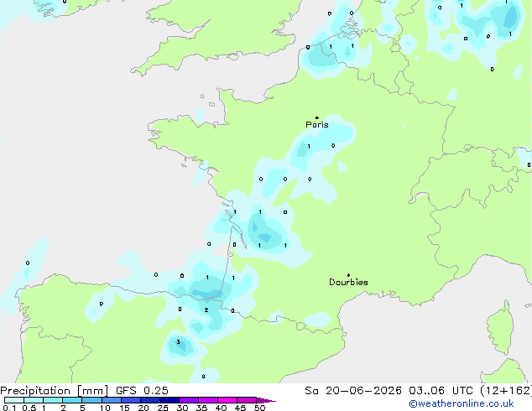
Task: Click the '03..06 UTC' time text
Action: click(x=441, y=391)
